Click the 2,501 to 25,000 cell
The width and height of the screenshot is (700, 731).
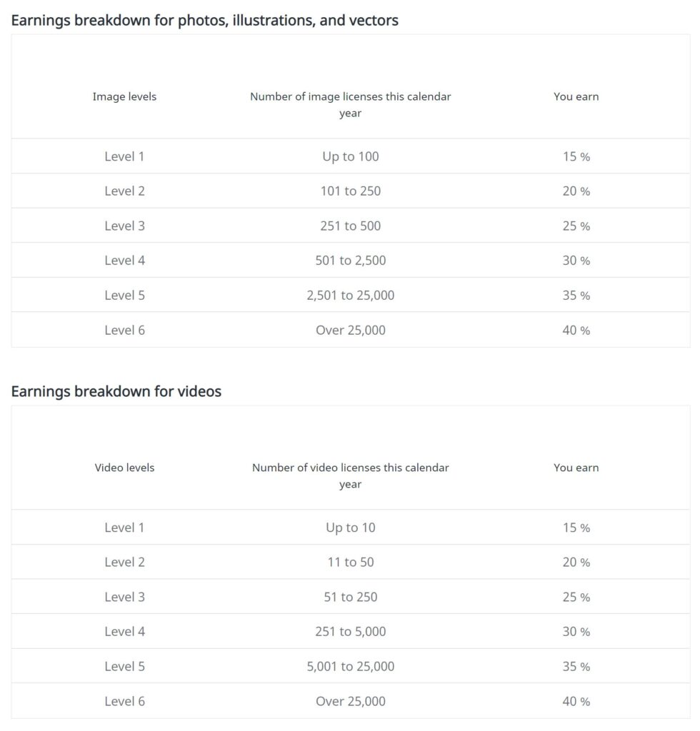click(350, 295)
